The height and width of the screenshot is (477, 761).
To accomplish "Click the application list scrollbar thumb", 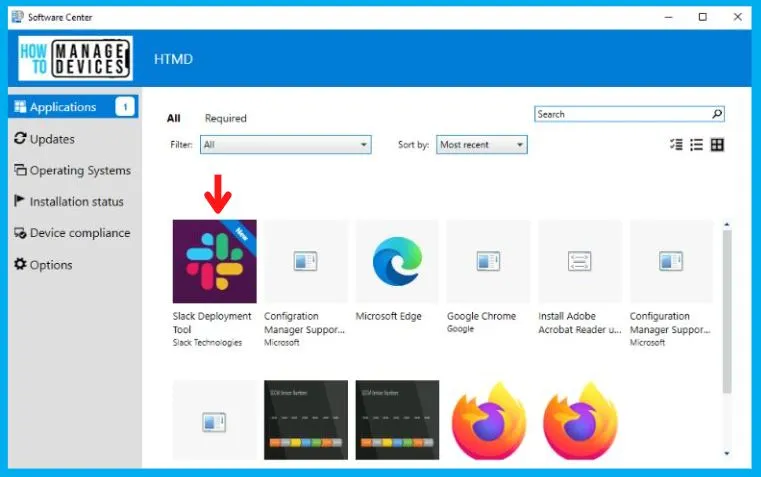I will (x=727, y=312).
